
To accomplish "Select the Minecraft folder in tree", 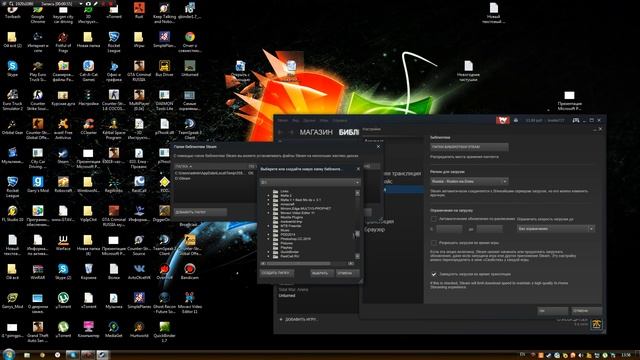I will coord(287,204).
